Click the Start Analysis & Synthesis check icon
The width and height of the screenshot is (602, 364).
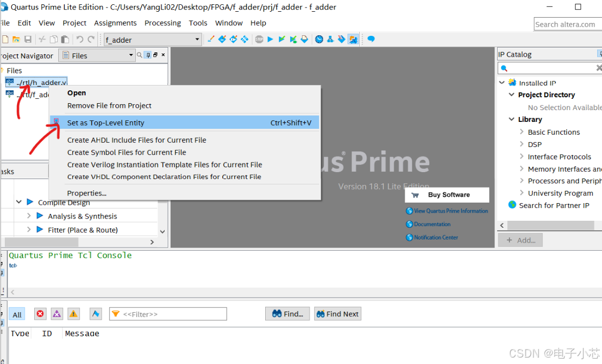[282, 39]
